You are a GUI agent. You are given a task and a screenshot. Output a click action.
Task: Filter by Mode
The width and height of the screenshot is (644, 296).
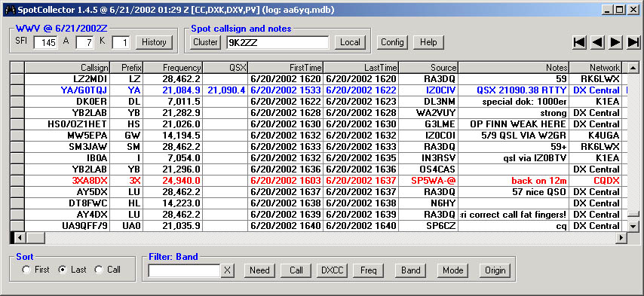453,270
